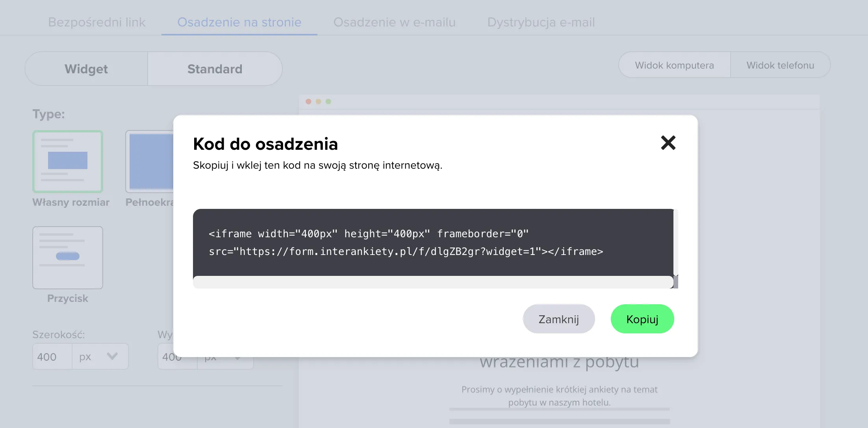Switch to Standard embed mode
The image size is (868, 428).
[x=215, y=69]
